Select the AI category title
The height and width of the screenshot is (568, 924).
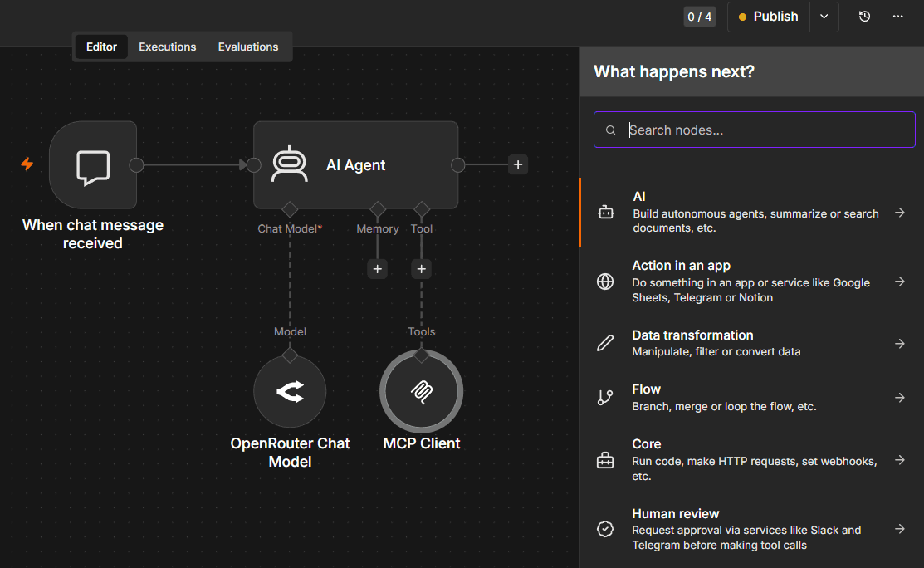click(x=638, y=197)
